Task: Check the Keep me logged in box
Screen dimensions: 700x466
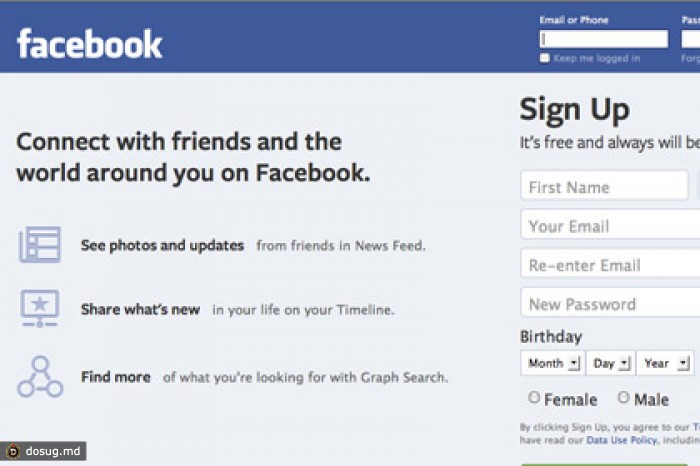Action: 545,58
